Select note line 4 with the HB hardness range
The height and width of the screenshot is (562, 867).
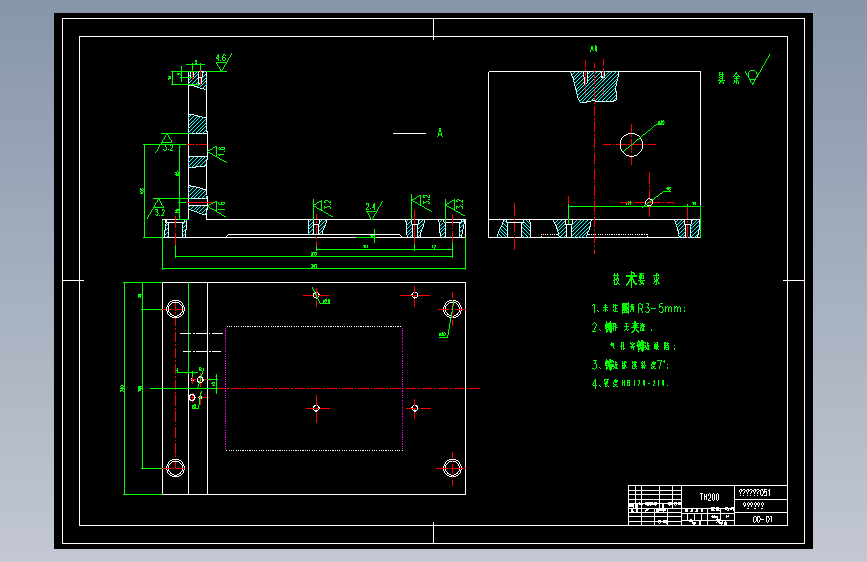pyautogui.click(x=630, y=383)
